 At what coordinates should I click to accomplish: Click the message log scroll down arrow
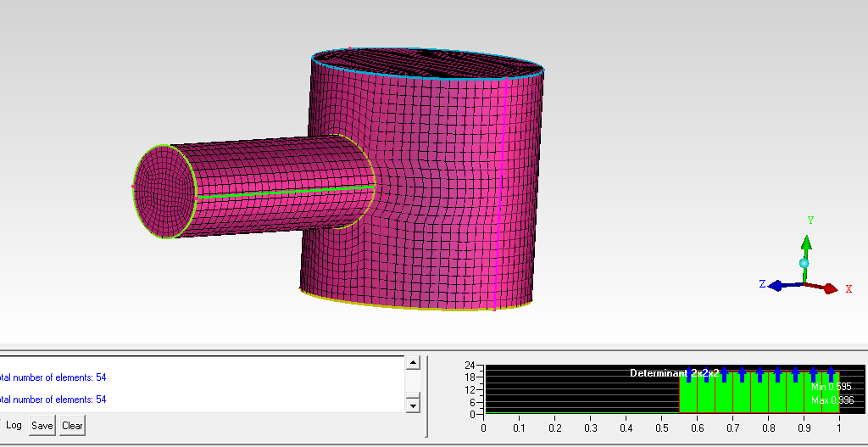[x=413, y=405]
